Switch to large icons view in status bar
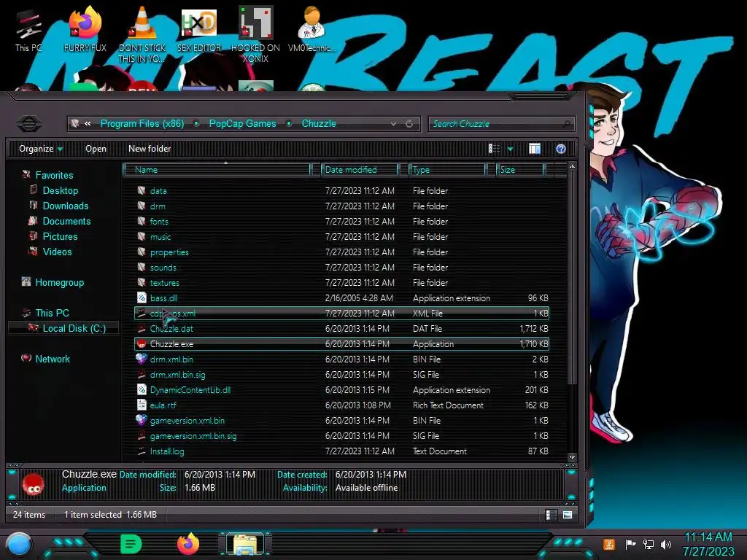The height and width of the screenshot is (560, 747). pyautogui.click(x=568, y=515)
